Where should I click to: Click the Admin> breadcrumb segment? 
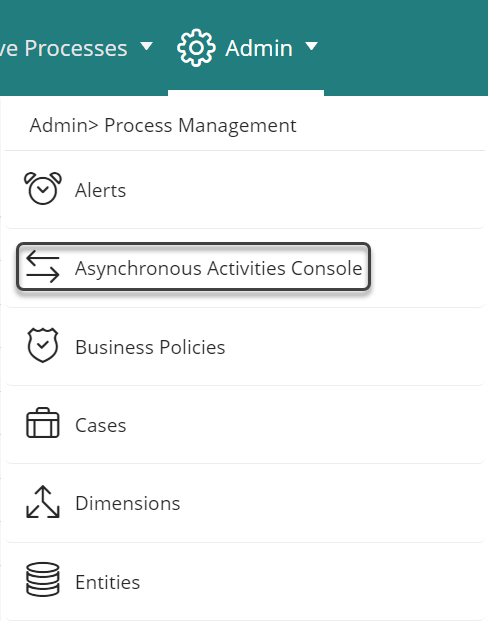pyautogui.click(x=64, y=126)
